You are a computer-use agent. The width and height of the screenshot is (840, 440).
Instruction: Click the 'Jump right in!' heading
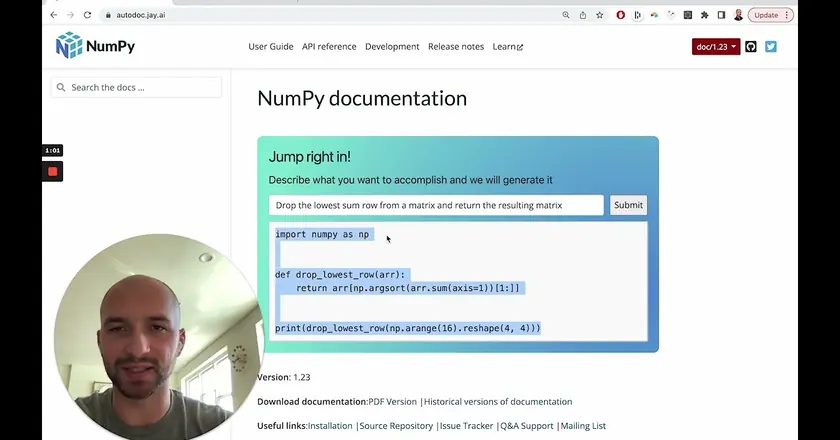pyautogui.click(x=310, y=156)
